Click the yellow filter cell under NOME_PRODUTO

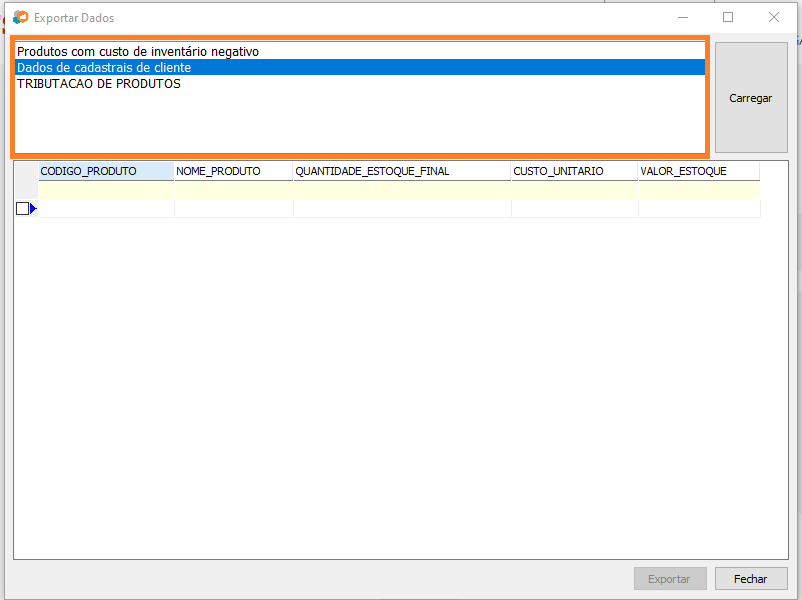[x=233, y=190]
